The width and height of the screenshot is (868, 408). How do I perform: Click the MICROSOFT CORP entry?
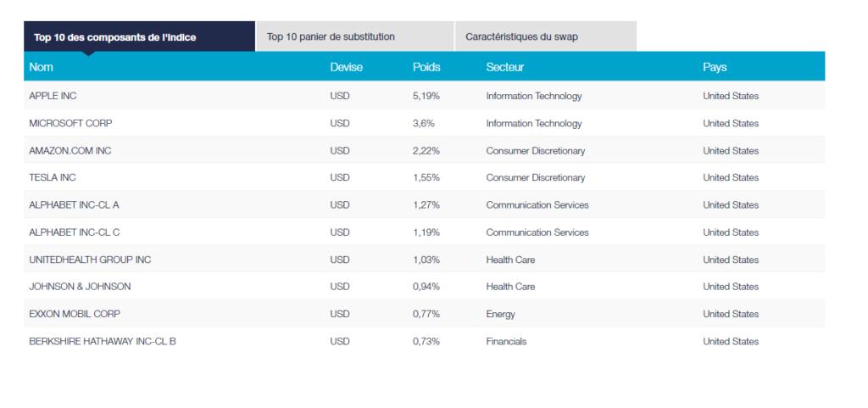tap(70, 123)
